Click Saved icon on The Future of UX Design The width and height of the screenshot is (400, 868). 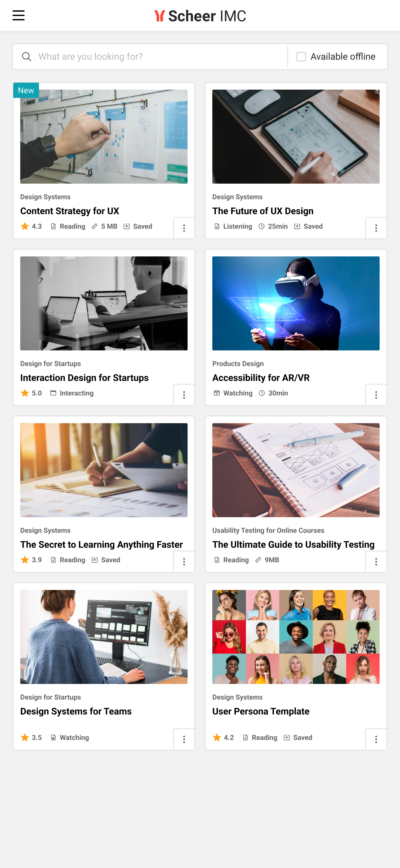point(297,226)
